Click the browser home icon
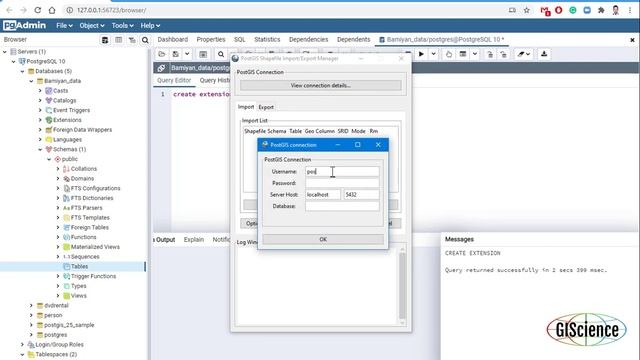The height and width of the screenshot is (360, 640). 52,10
